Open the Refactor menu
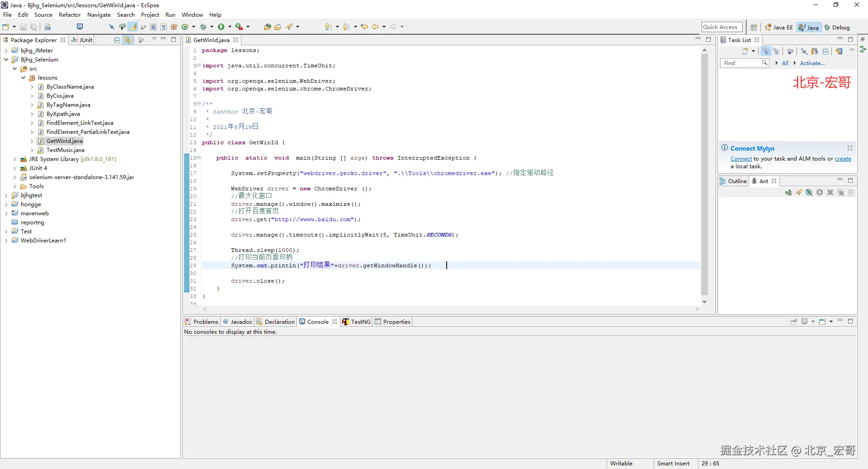Screen dimensions: 868x469 pyautogui.click(x=70, y=15)
